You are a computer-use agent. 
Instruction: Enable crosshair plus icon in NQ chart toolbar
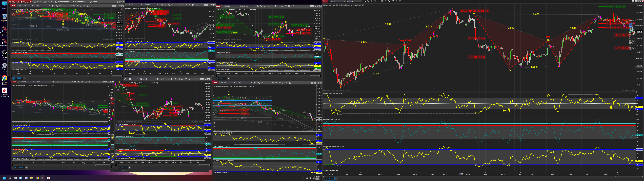pyautogui.click(x=379, y=1)
